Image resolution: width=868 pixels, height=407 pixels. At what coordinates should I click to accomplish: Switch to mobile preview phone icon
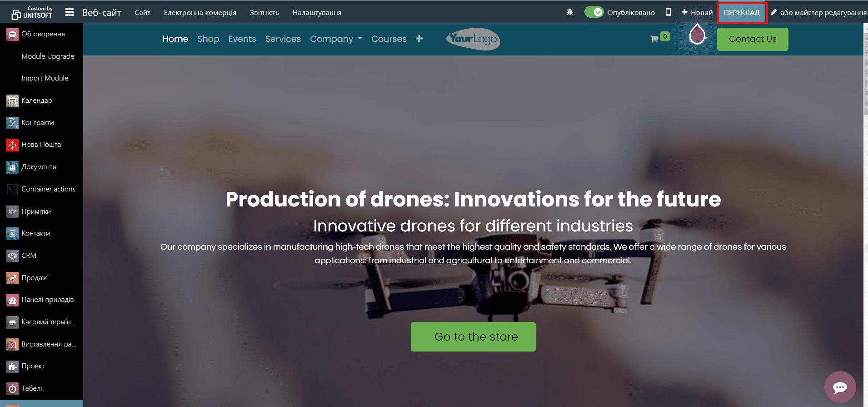[x=668, y=12]
